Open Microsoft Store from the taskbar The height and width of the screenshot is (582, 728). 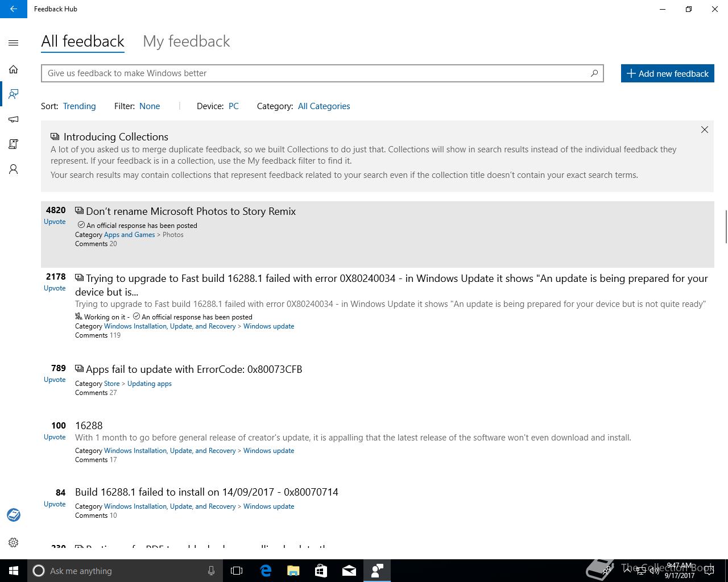pos(321,571)
